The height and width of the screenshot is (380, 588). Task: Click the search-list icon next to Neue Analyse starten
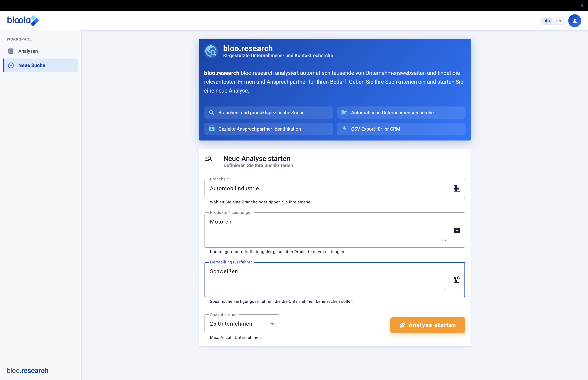(208, 159)
